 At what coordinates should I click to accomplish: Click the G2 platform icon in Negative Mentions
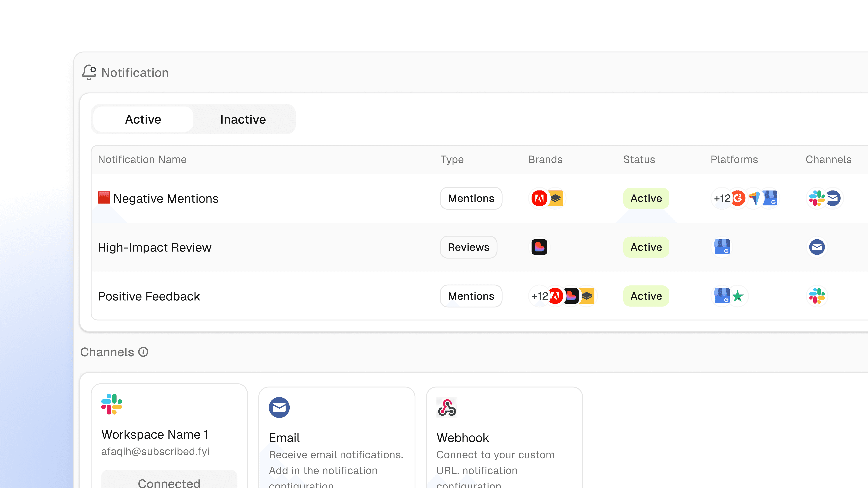click(x=738, y=198)
